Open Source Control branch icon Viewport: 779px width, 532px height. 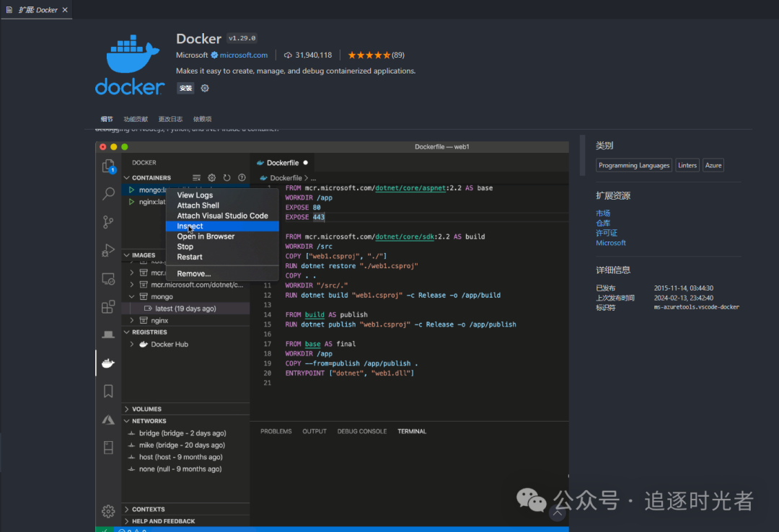pyautogui.click(x=108, y=221)
